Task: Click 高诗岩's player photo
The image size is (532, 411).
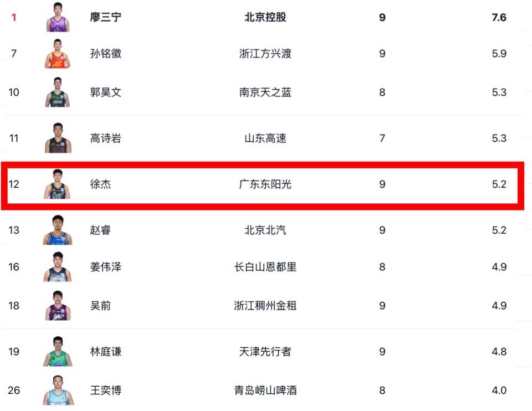Action: pyautogui.click(x=58, y=138)
